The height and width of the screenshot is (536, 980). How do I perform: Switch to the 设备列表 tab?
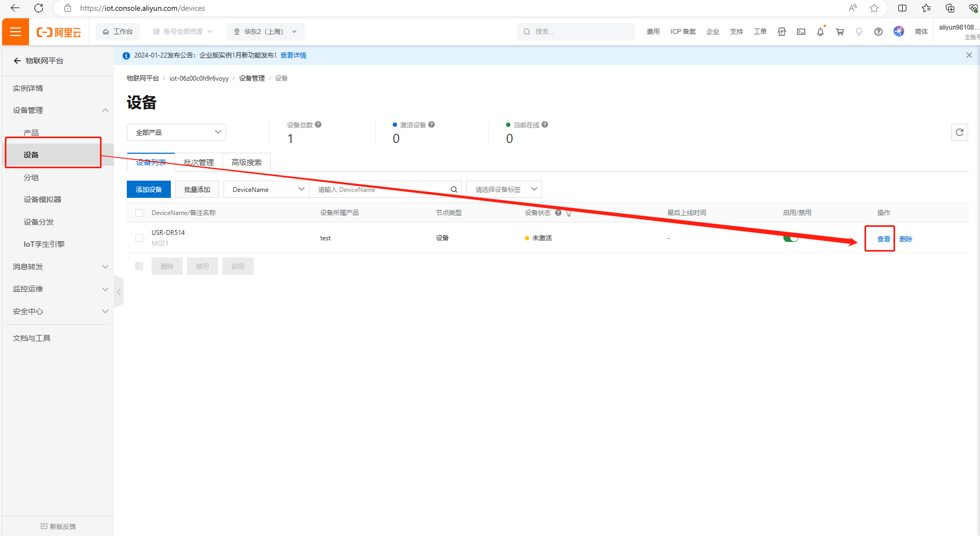point(151,162)
